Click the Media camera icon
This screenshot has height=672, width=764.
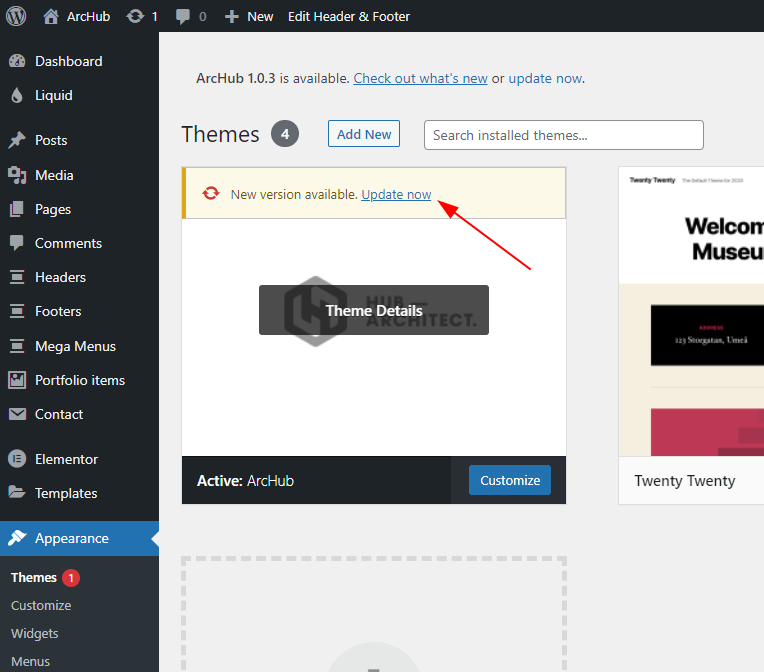click(17, 175)
